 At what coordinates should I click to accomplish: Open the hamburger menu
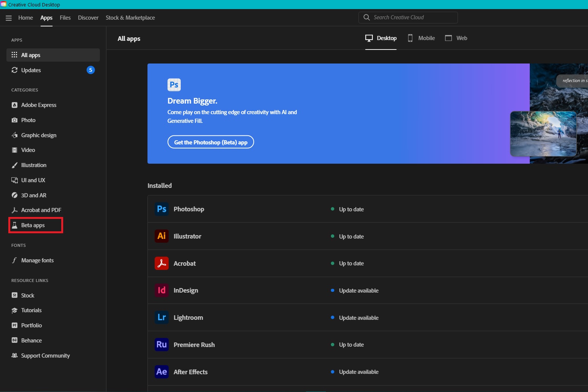(8, 17)
